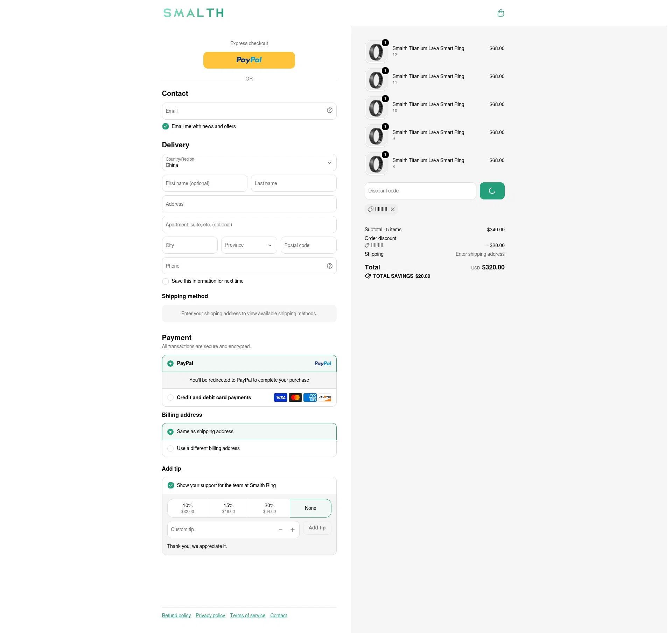Open the Refund policy link
This screenshot has height=633, width=672.
(x=176, y=616)
